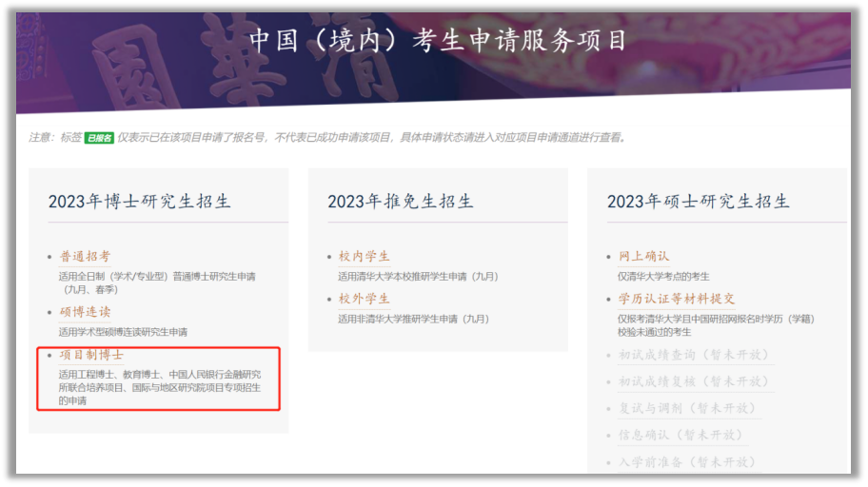The width and height of the screenshot is (868, 487).
Task: Open the 学历认证等材料提交 link
Action: 677,299
